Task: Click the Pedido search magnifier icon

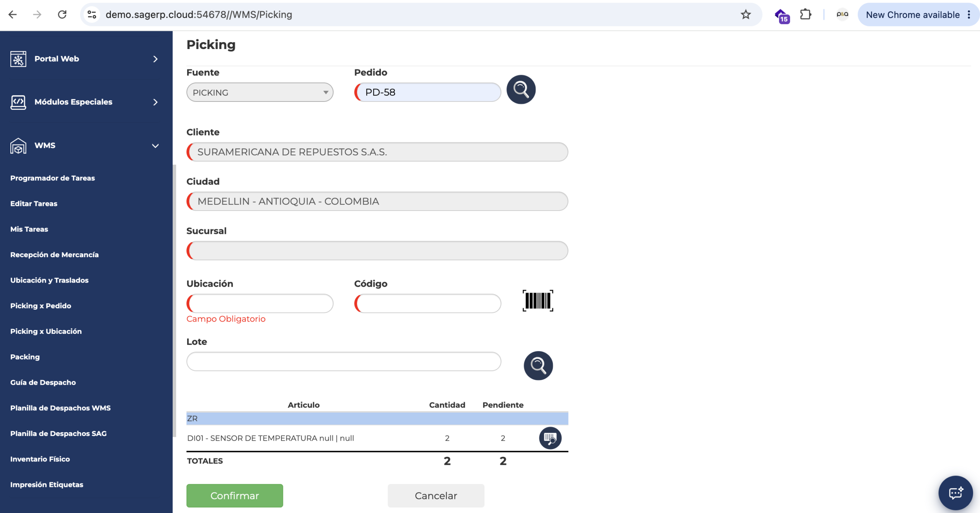Action: [x=521, y=90]
